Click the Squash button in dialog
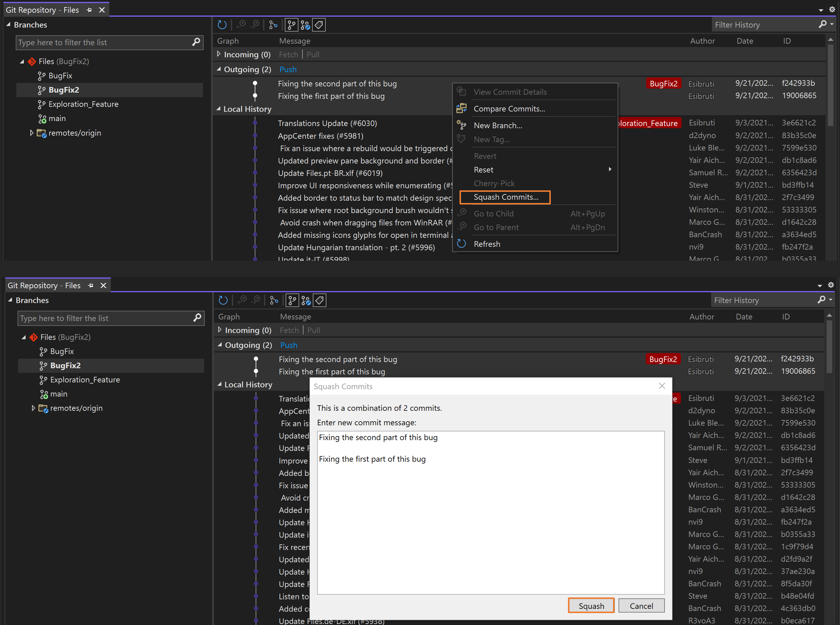This screenshot has width=840, height=625. tap(590, 605)
